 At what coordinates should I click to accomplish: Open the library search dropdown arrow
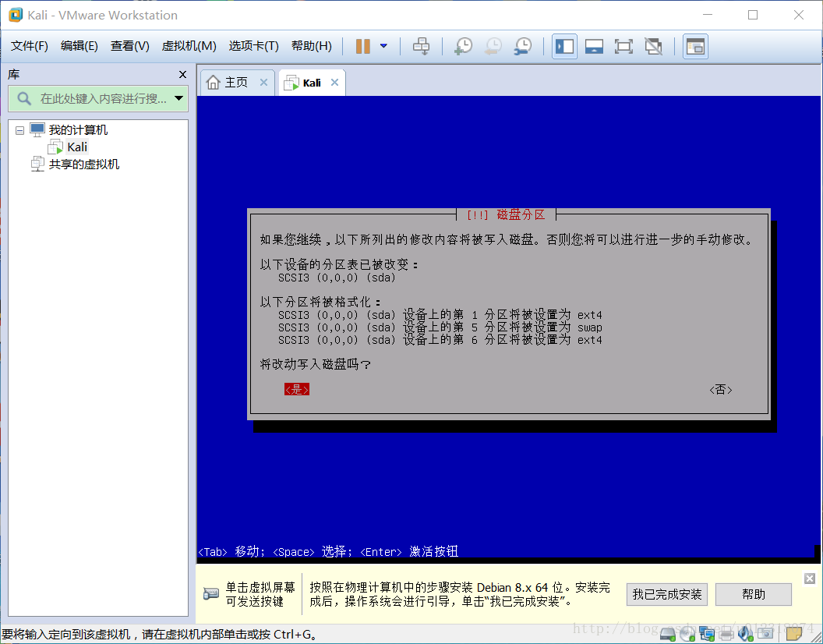point(179,99)
